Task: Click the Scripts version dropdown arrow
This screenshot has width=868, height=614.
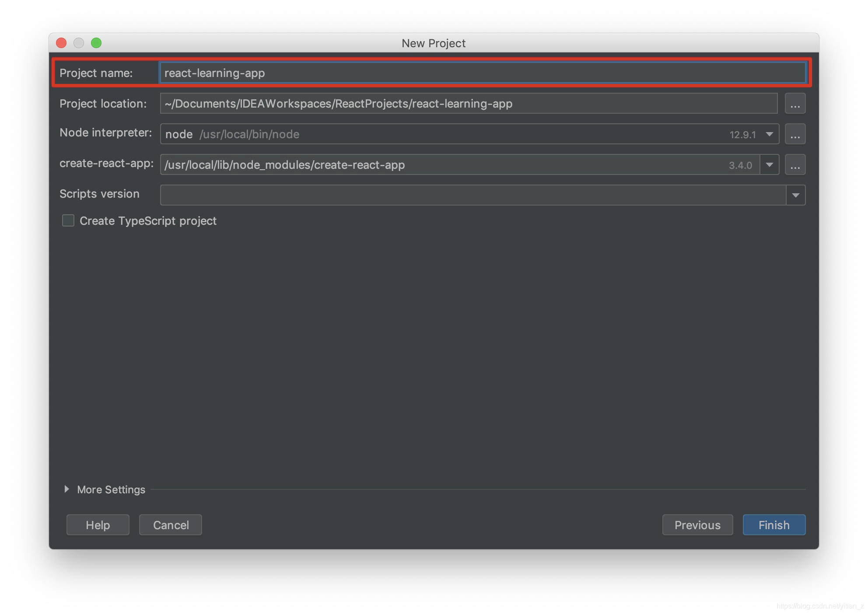Action: pyautogui.click(x=795, y=195)
